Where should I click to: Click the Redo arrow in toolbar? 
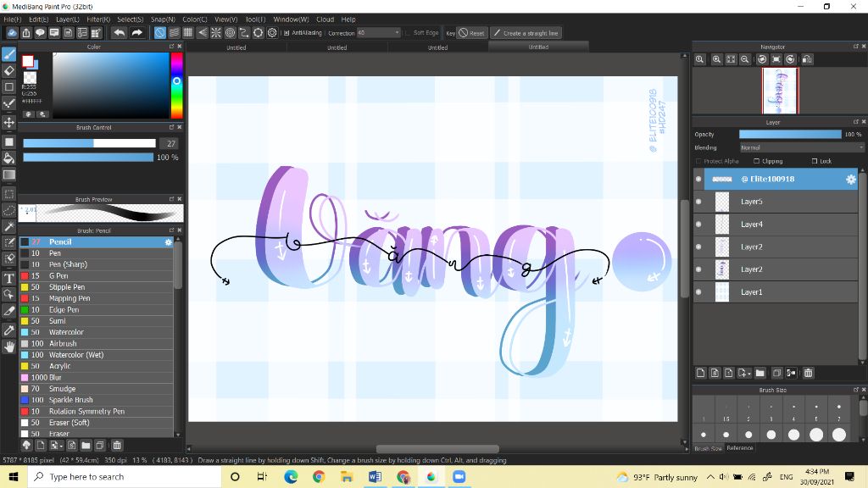(x=136, y=33)
